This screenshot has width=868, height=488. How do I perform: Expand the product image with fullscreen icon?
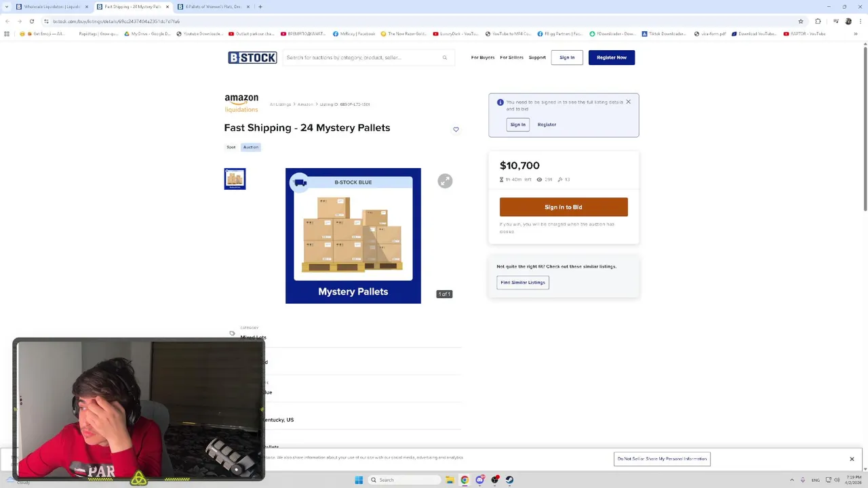pos(445,181)
